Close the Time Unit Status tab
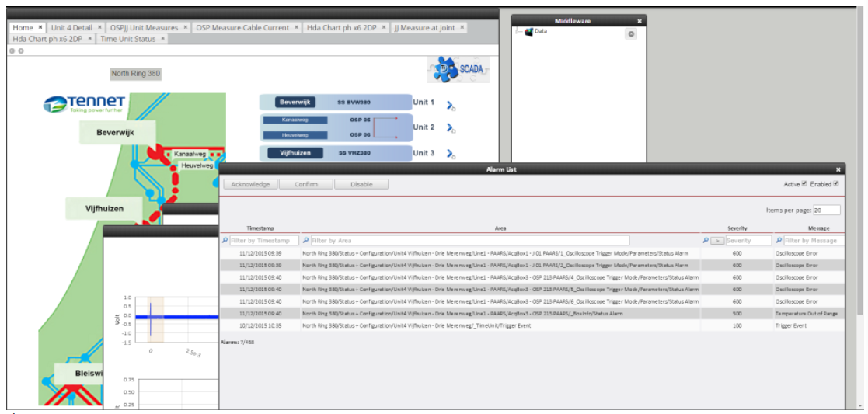 click(x=162, y=39)
